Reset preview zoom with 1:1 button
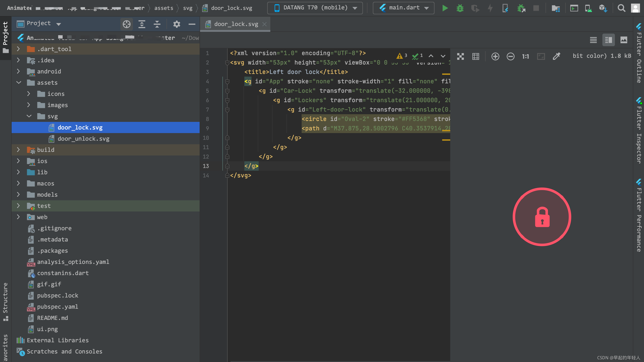644x362 pixels. (x=525, y=56)
